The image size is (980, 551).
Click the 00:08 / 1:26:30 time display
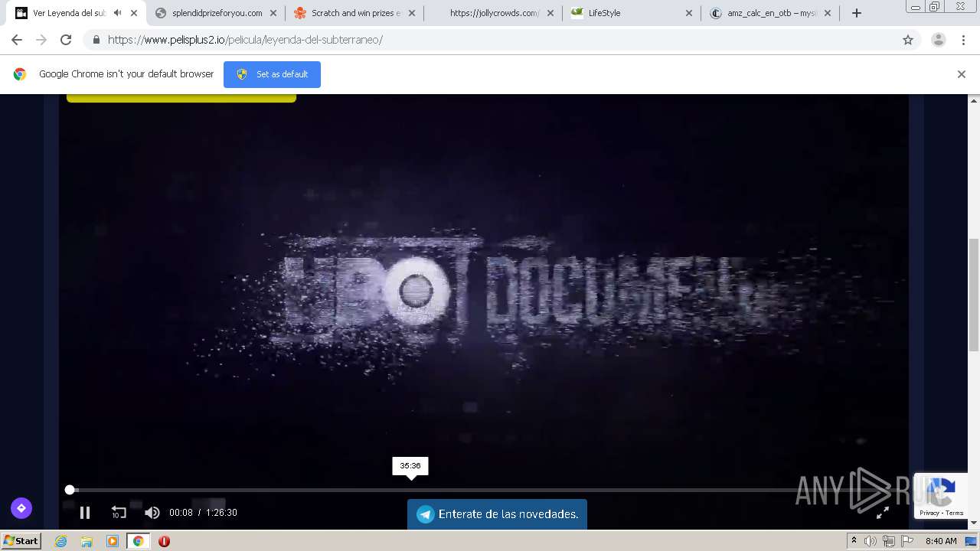(x=203, y=513)
